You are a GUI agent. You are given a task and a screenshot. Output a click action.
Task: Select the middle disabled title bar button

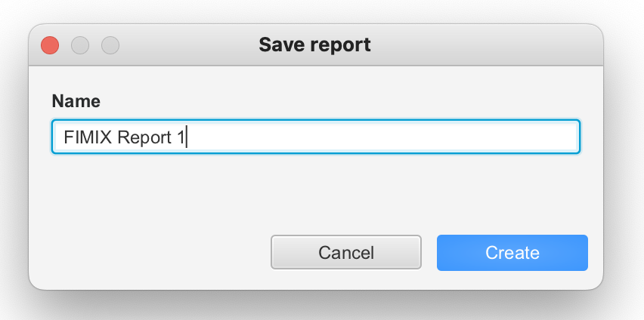click(x=80, y=45)
